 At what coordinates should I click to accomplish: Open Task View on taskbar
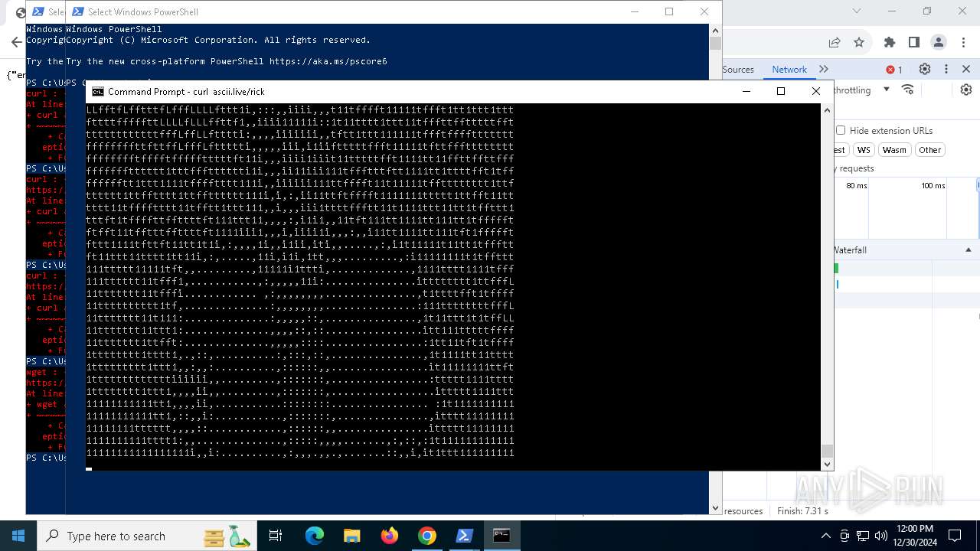click(x=276, y=536)
